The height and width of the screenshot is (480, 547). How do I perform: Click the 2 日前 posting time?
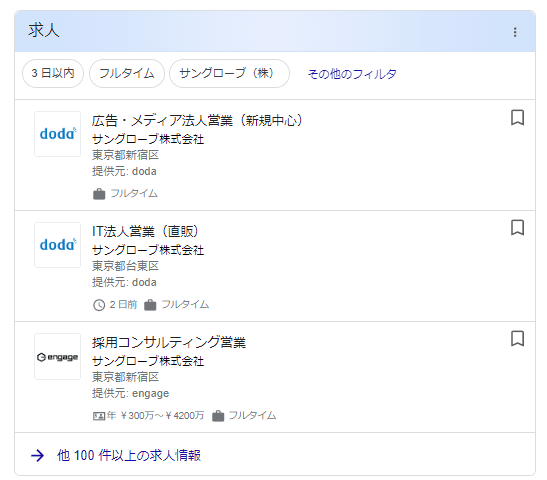click(x=123, y=305)
